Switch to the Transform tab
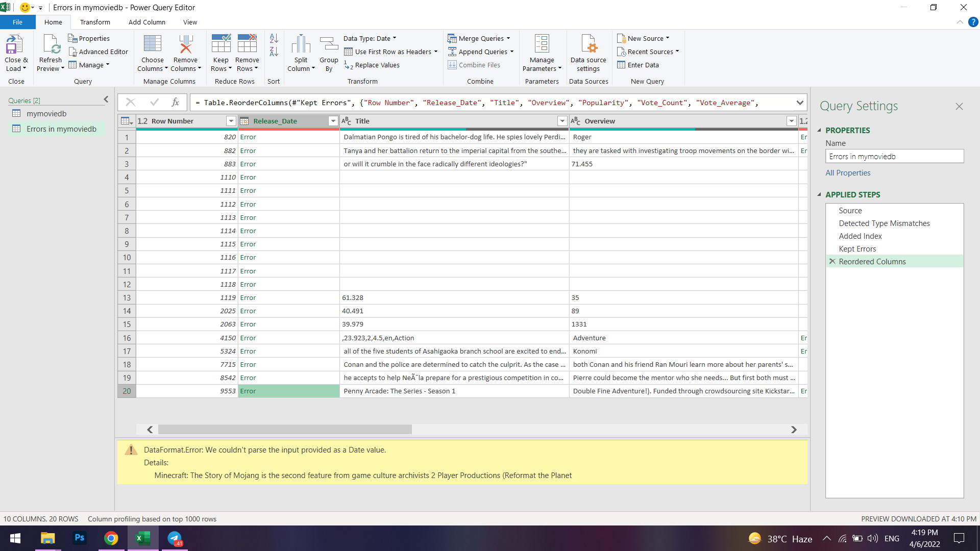Viewport: 980px width, 551px height. coord(95,22)
